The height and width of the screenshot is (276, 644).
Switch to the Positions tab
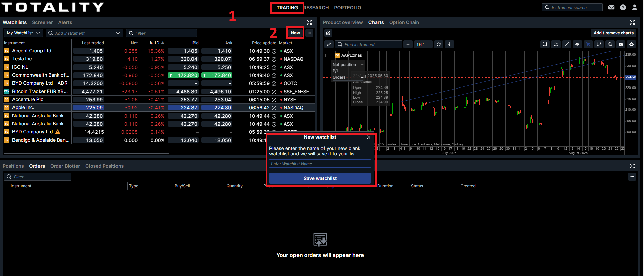click(x=13, y=166)
